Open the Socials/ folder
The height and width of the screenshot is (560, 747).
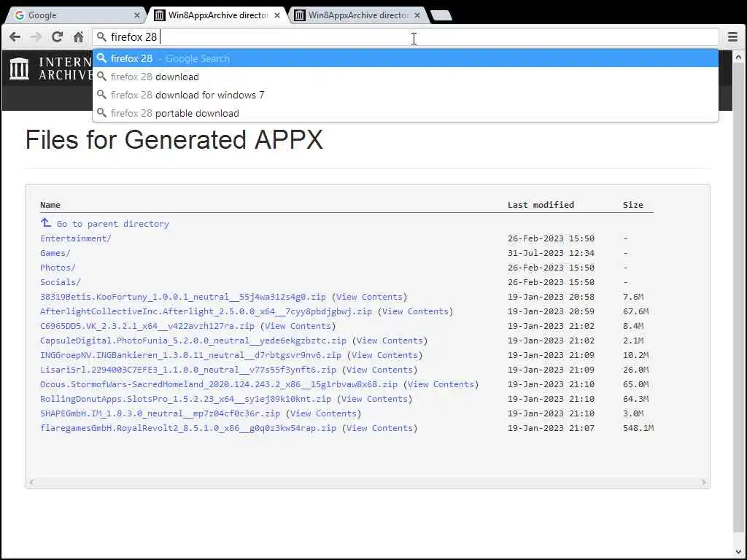61,282
